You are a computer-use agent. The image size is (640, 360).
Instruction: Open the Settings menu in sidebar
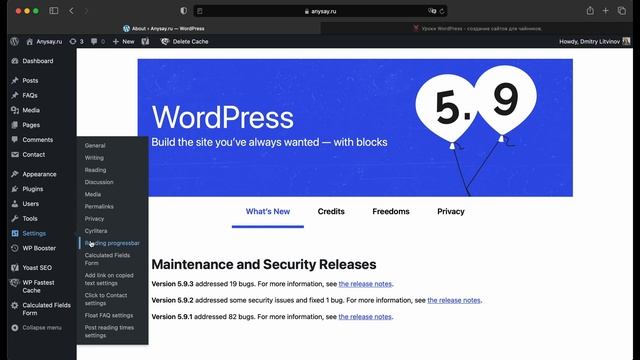(x=34, y=233)
